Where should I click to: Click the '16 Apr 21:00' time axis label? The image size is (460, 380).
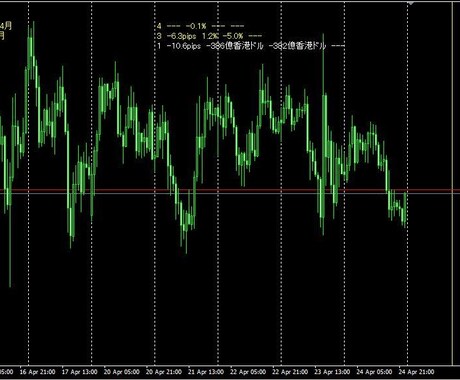click(x=37, y=372)
